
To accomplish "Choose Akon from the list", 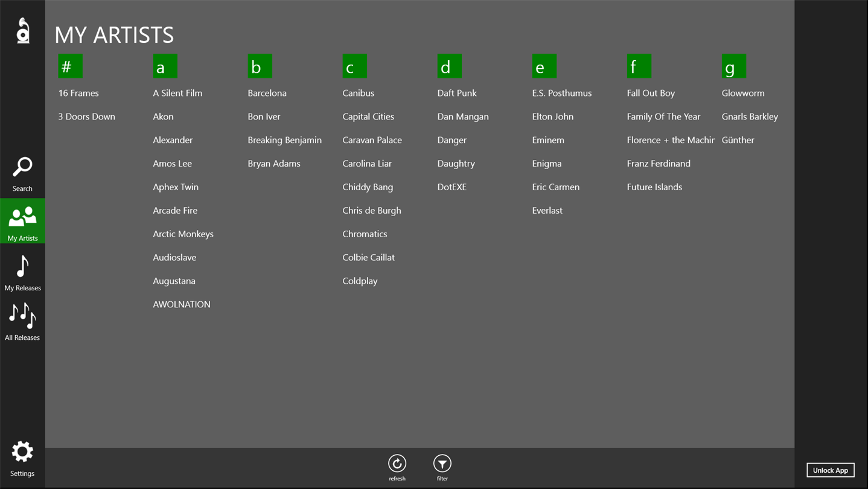I will pyautogui.click(x=163, y=117).
